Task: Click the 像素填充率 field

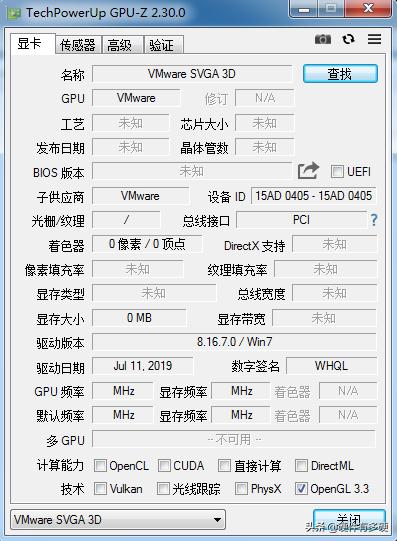Action: coord(138,269)
